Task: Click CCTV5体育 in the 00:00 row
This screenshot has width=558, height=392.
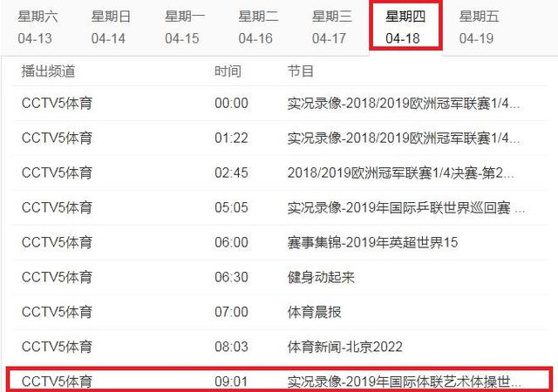Action: point(57,103)
